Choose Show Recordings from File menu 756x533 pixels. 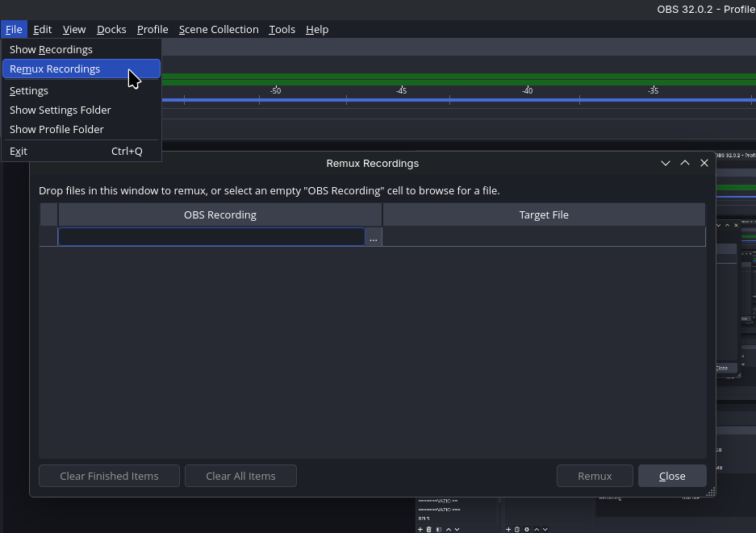click(x=51, y=49)
